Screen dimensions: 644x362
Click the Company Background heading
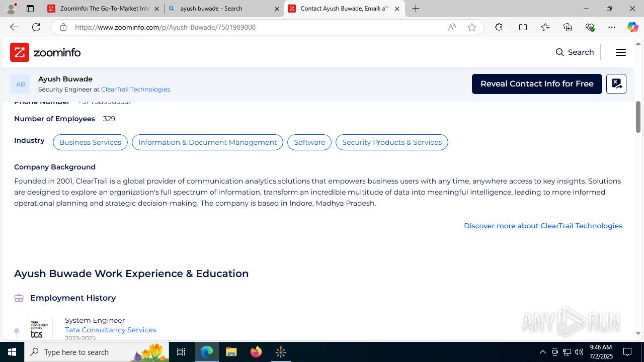(55, 167)
